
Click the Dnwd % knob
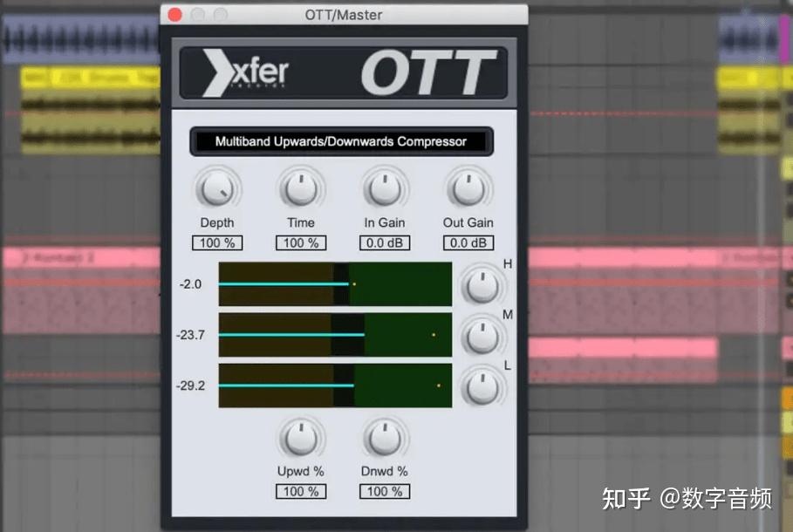(x=385, y=438)
